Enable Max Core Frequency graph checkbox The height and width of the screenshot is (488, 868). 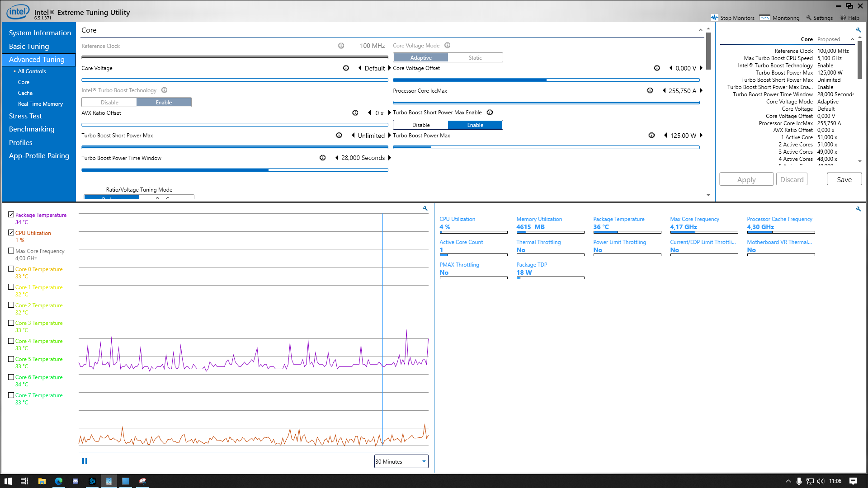tap(11, 251)
